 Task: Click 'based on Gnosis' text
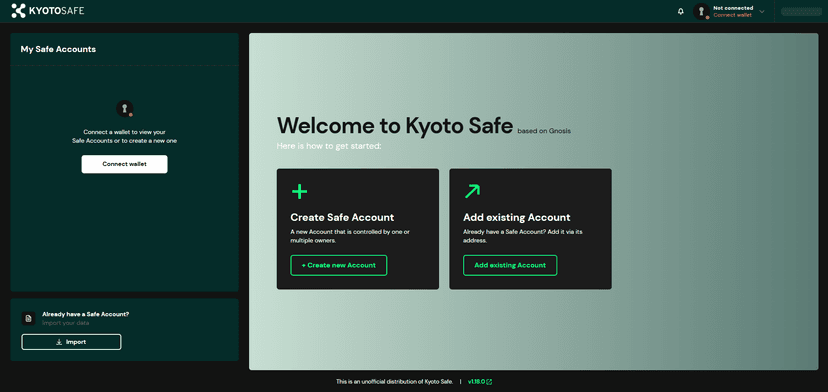point(544,131)
